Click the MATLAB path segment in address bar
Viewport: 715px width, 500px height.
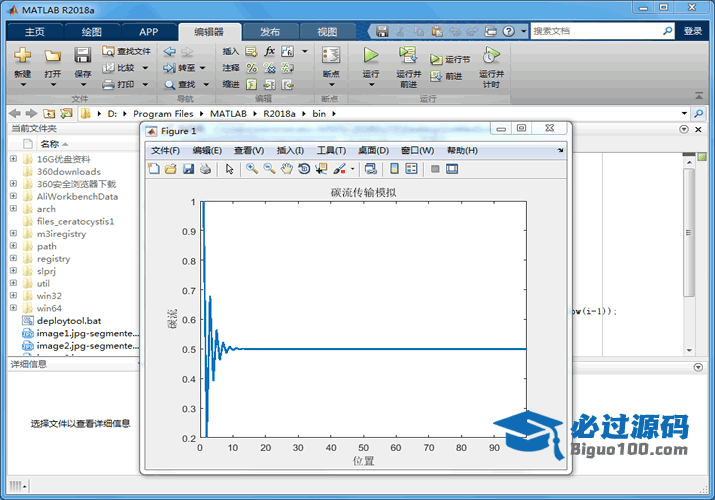coord(228,113)
